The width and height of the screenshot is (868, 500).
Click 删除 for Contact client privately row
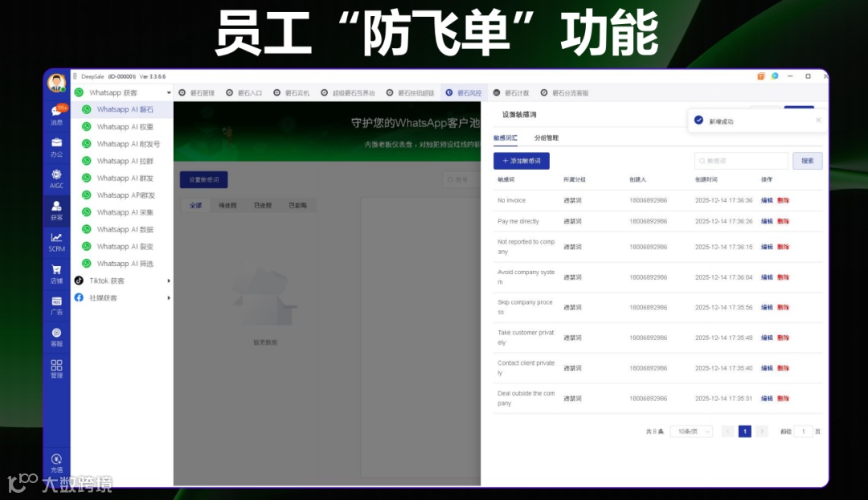coord(784,368)
